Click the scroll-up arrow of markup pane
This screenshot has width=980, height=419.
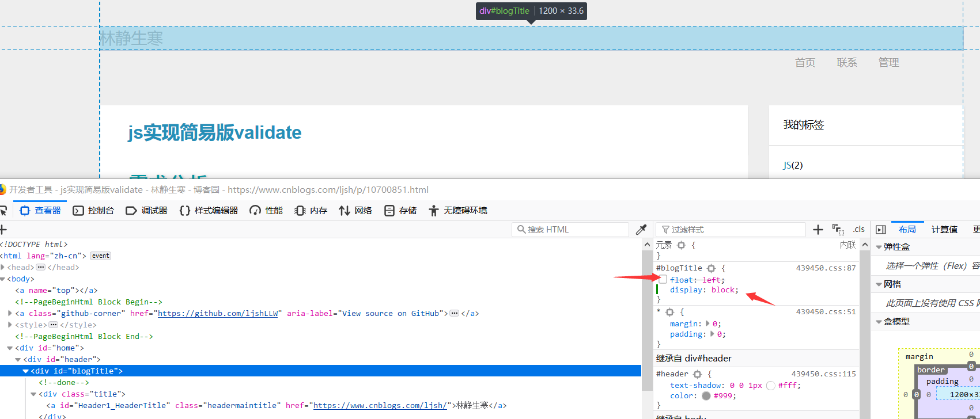647,245
